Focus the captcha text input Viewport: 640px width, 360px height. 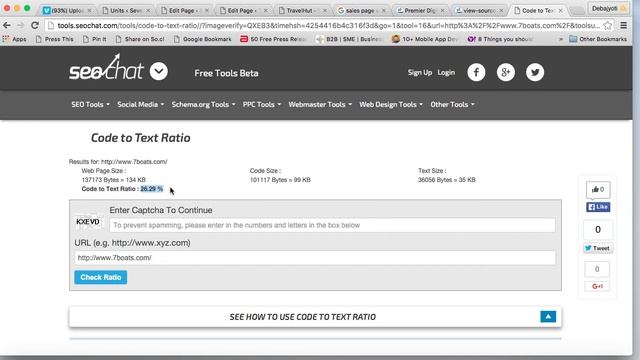pyautogui.click(x=332, y=225)
